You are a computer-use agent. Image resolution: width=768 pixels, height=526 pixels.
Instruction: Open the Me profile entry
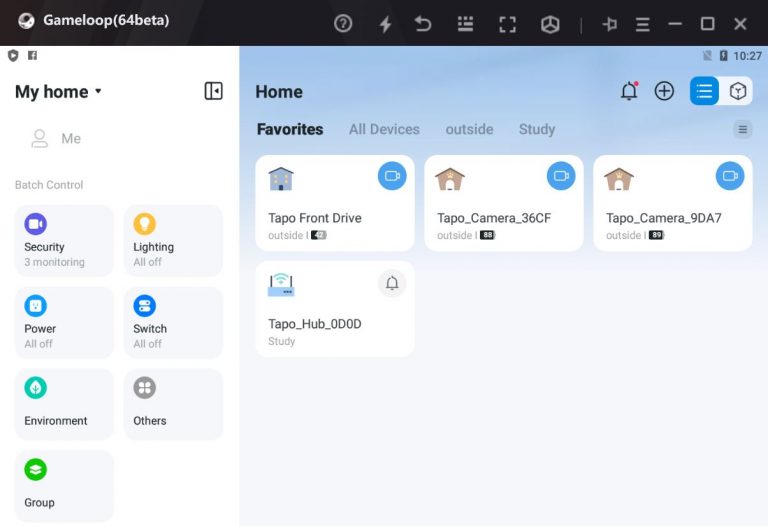(57, 139)
